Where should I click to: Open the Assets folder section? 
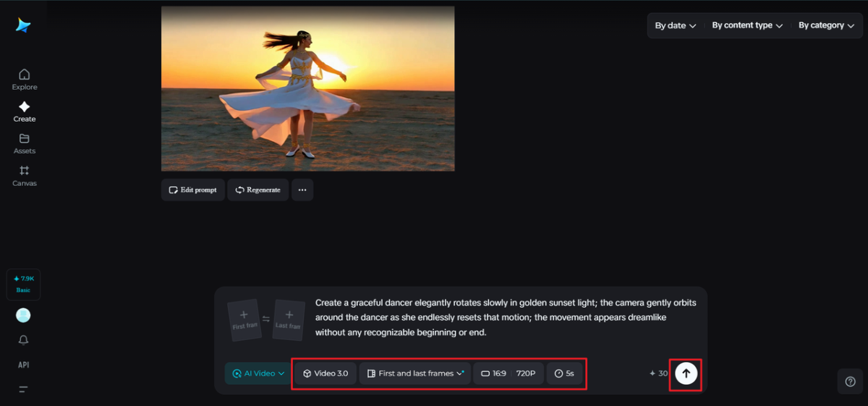point(24,143)
